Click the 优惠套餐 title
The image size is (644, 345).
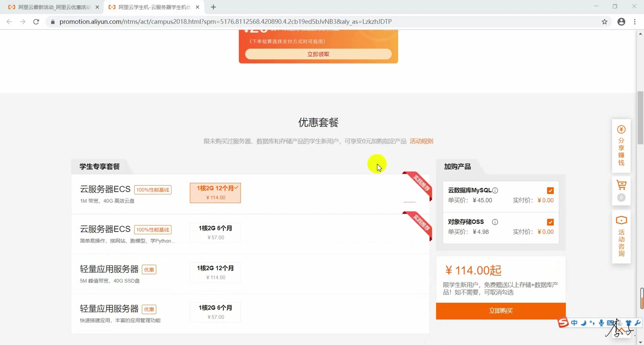tap(319, 123)
